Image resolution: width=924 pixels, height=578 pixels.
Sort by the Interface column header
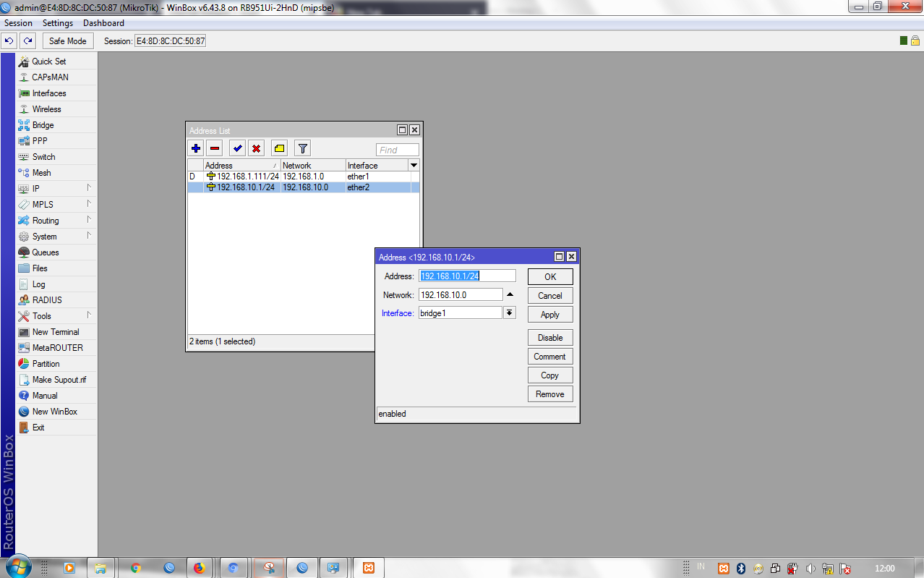377,166
